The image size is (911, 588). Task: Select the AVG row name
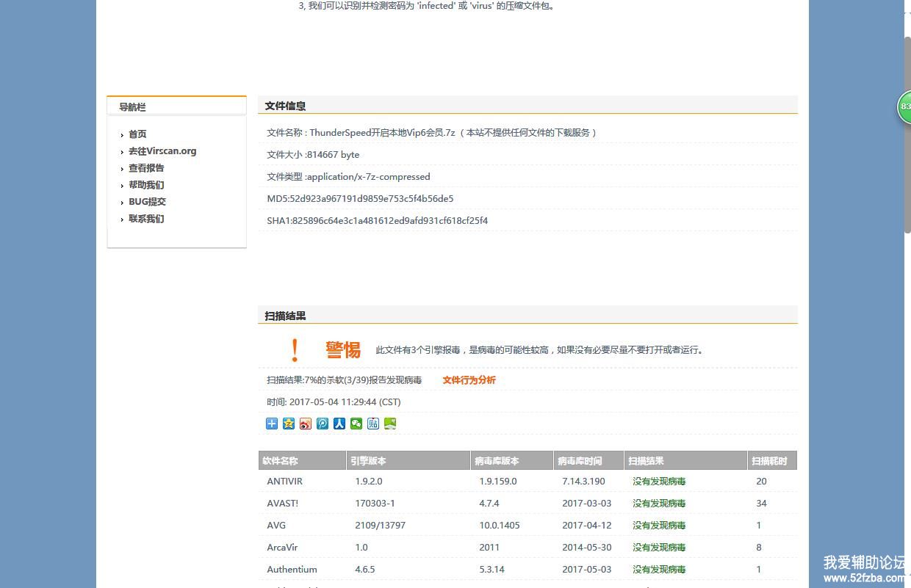click(x=276, y=526)
